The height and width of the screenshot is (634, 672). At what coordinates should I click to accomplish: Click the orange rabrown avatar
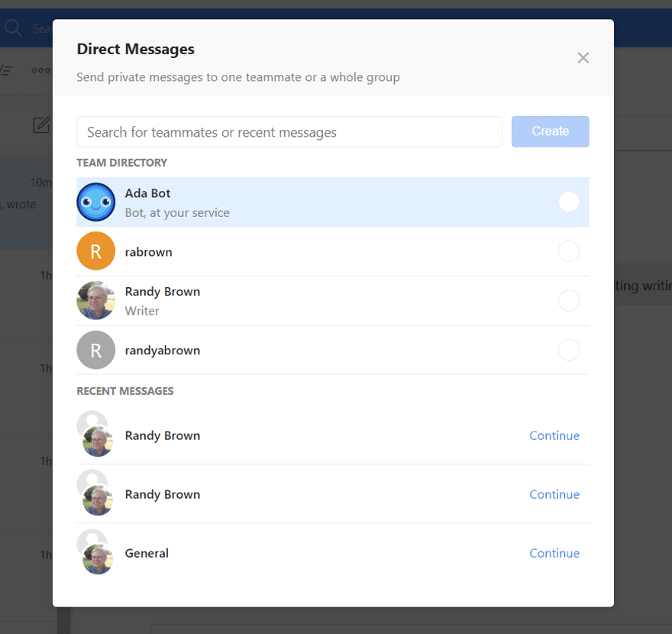[96, 251]
